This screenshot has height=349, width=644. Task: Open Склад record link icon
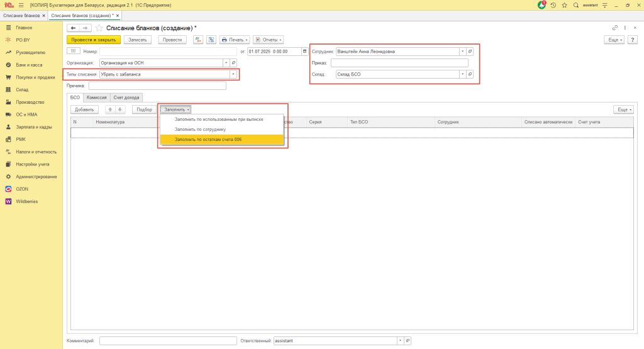click(x=470, y=74)
